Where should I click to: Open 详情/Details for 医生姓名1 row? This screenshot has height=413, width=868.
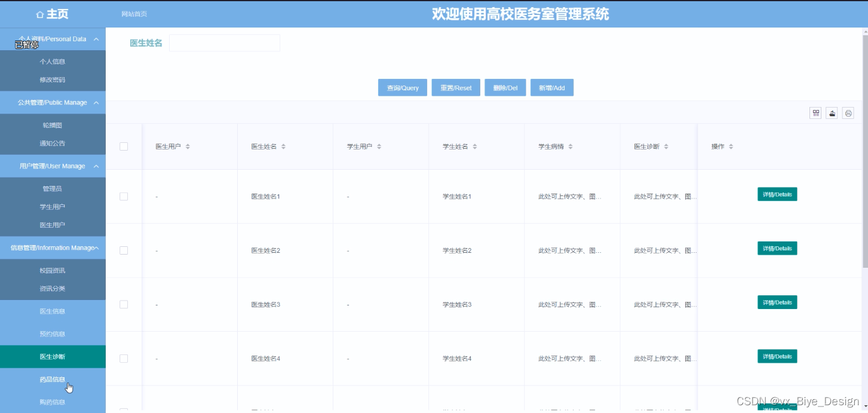(777, 194)
